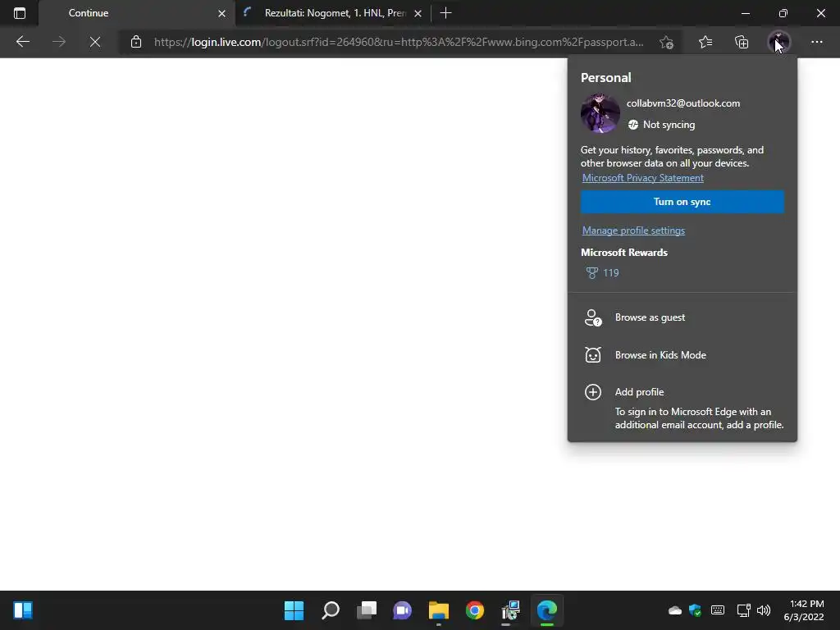Open the Microsoft Privacy Statement link

(643, 178)
